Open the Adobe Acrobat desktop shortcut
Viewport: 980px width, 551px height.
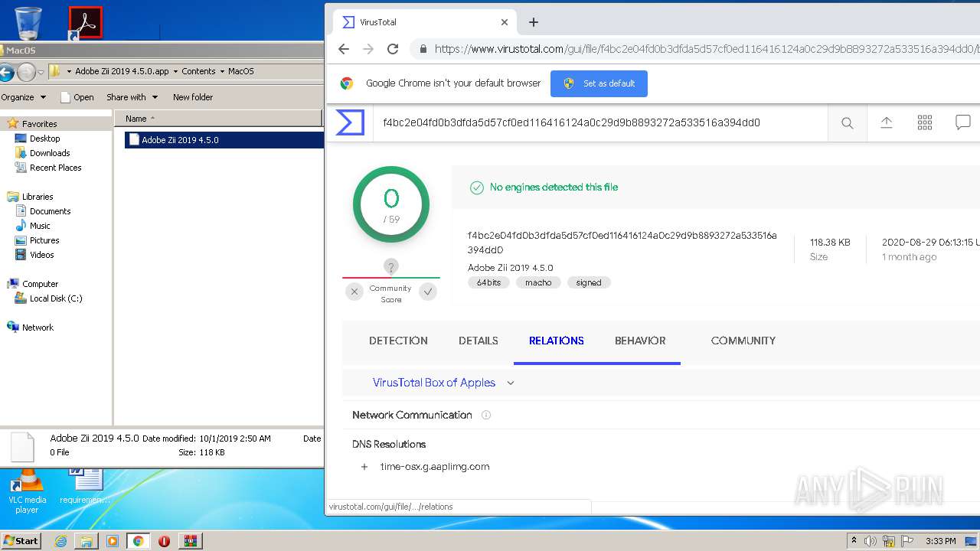coord(85,23)
